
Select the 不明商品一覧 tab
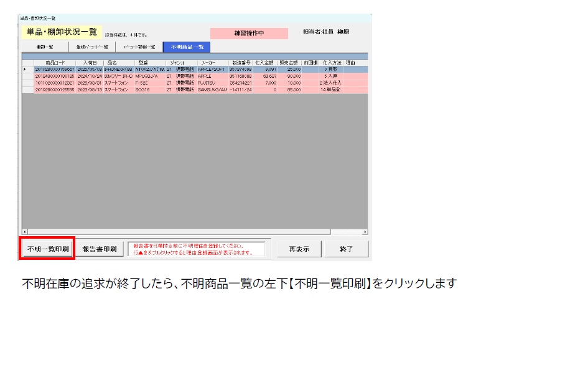click(187, 47)
